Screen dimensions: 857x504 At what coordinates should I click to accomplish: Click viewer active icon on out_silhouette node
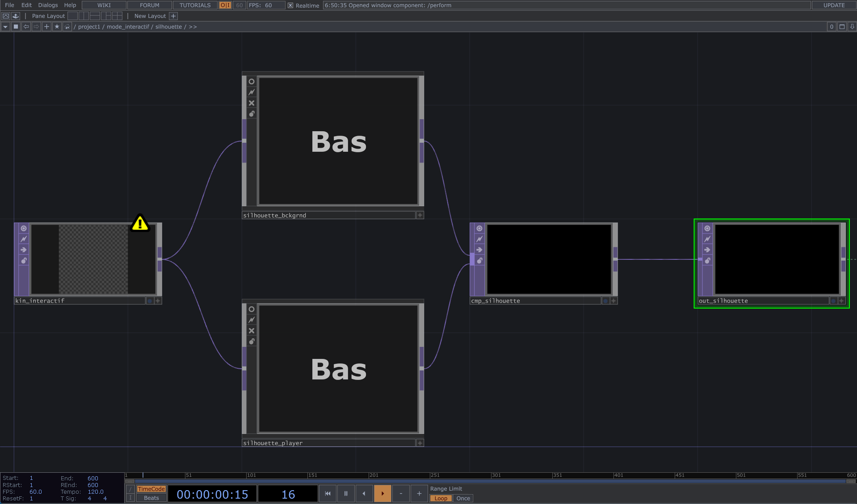click(707, 229)
